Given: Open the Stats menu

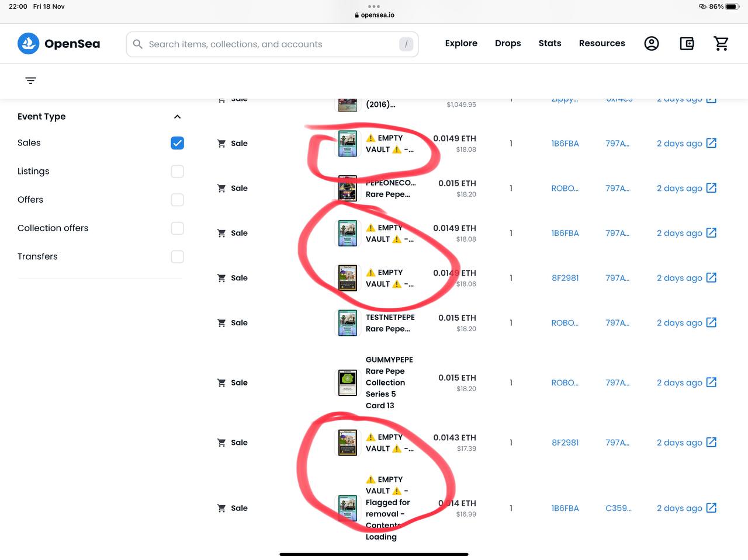Looking at the screenshot, I should 550,43.
